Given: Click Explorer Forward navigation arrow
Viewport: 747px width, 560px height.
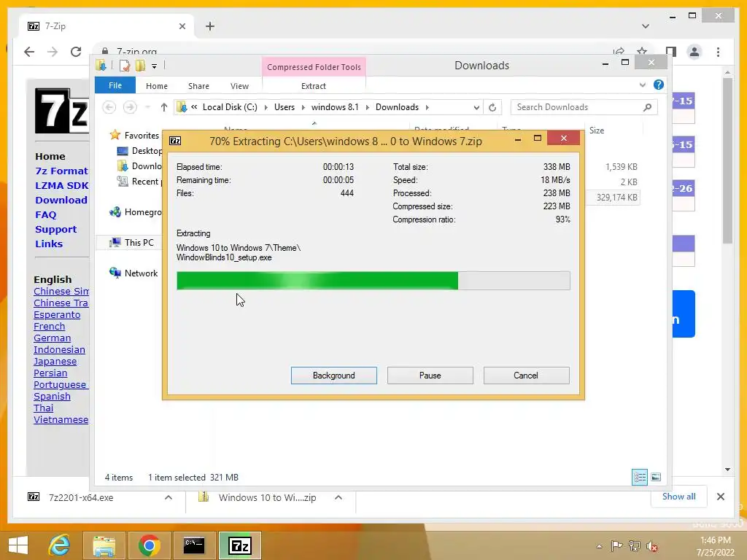Looking at the screenshot, I should coord(130,107).
